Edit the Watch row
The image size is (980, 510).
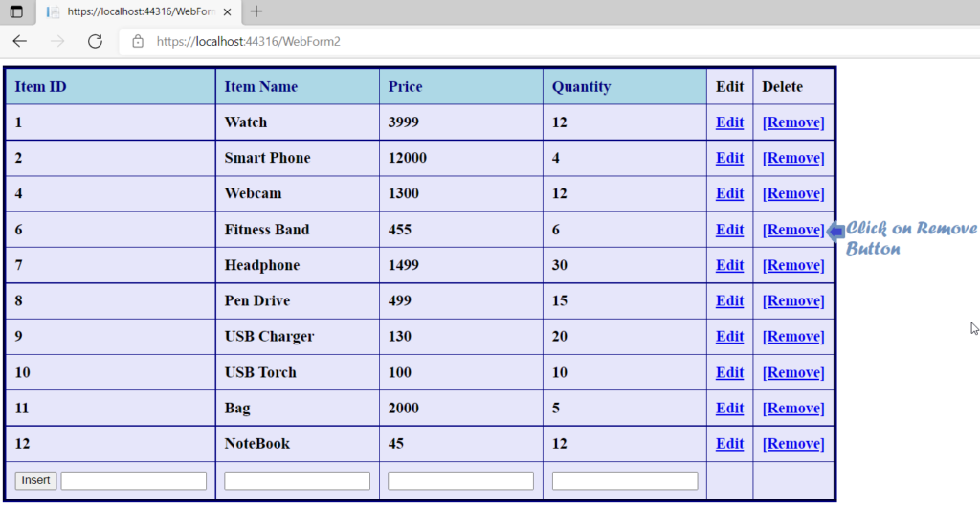pos(729,122)
